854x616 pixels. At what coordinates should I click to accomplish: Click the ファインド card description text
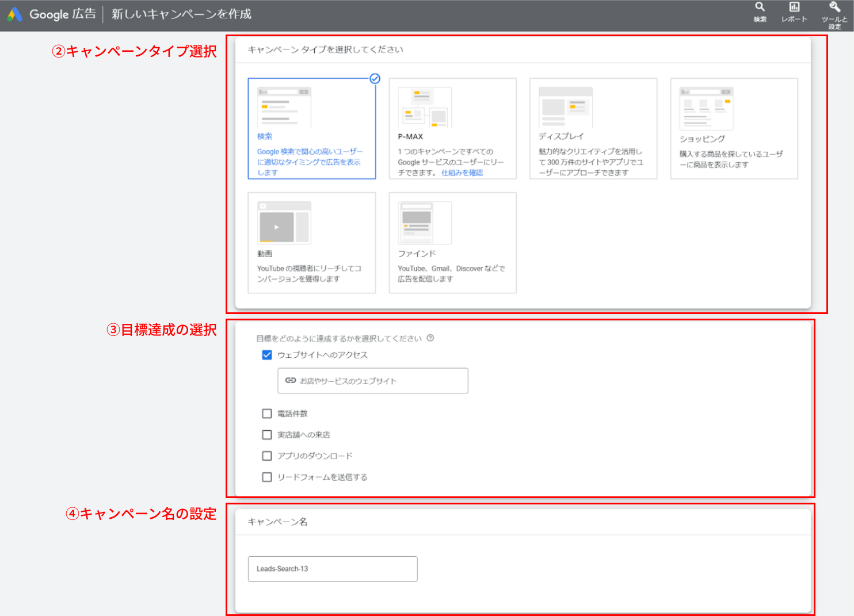point(452,274)
